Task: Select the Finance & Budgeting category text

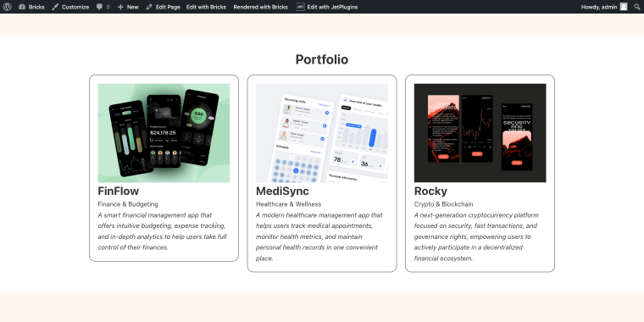Action: pos(128,204)
